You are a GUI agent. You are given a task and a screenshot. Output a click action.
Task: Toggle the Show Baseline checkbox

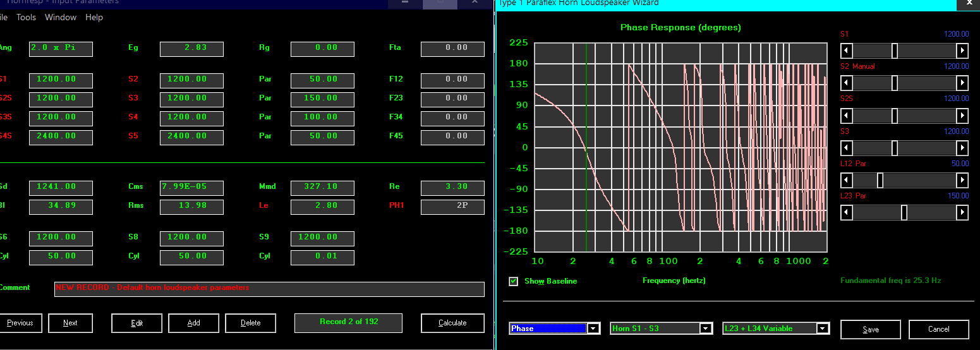[514, 281]
